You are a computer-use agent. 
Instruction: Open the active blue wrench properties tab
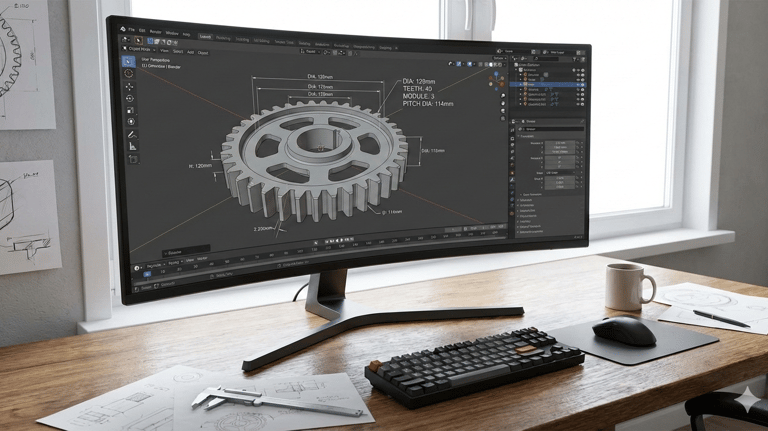tap(512, 179)
